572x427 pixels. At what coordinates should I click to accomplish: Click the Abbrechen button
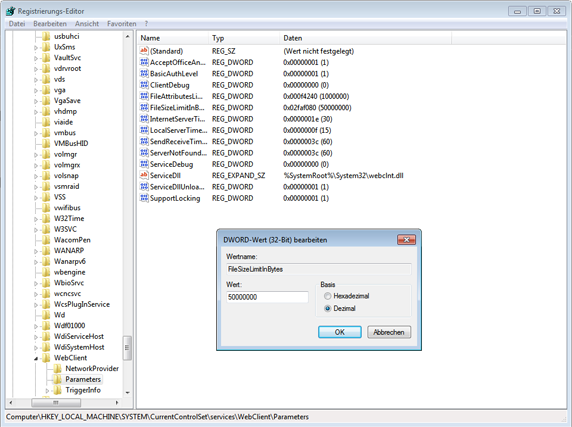pyautogui.click(x=389, y=332)
